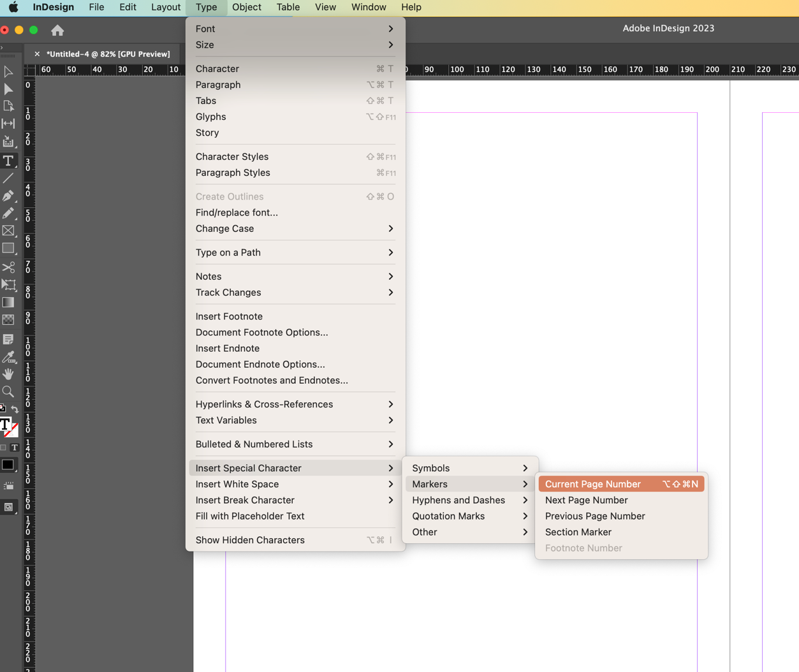Choose Find/replace font...
The image size is (799, 672).
(295, 212)
